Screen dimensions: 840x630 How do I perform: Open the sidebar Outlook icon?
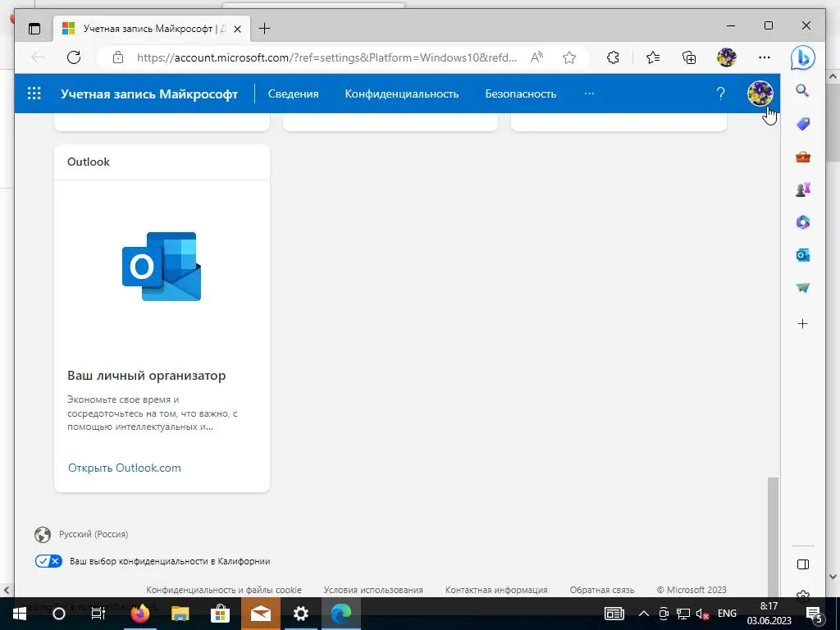(802, 255)
